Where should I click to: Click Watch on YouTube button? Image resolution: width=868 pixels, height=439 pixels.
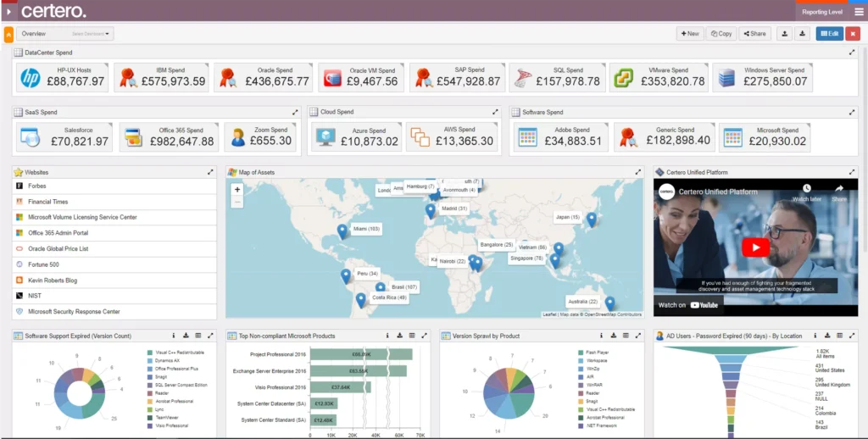(688, 305)
